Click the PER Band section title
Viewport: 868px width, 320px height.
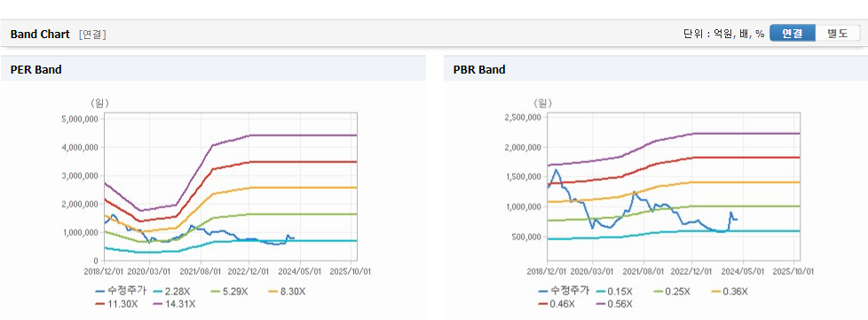tap(36, 70)
